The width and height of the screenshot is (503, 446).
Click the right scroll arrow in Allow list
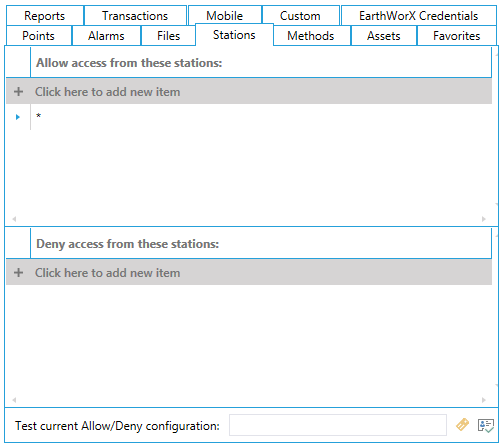tap(484, 219)
